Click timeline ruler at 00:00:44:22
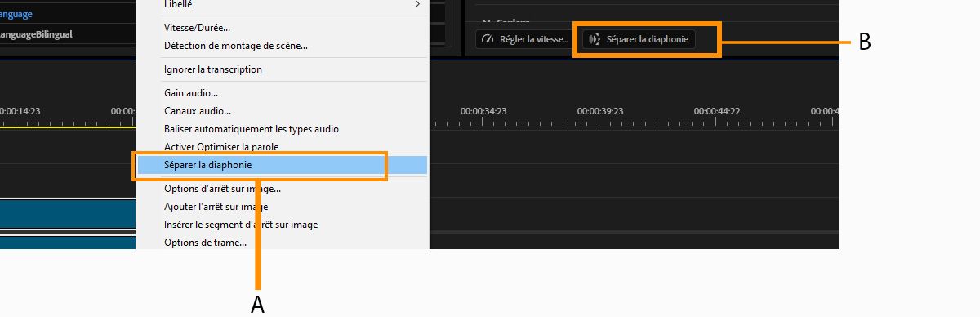The image size is (980, 317). [717, 111]
